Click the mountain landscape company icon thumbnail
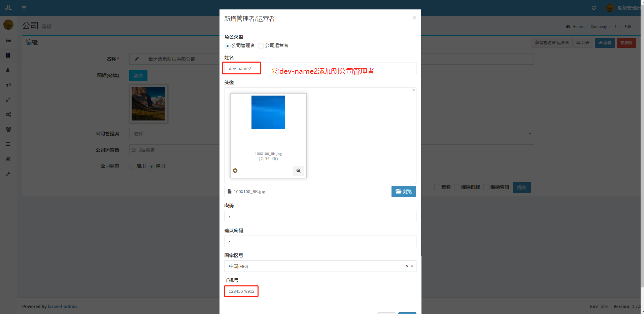This screenshot has height=314, width=644. 148,104
